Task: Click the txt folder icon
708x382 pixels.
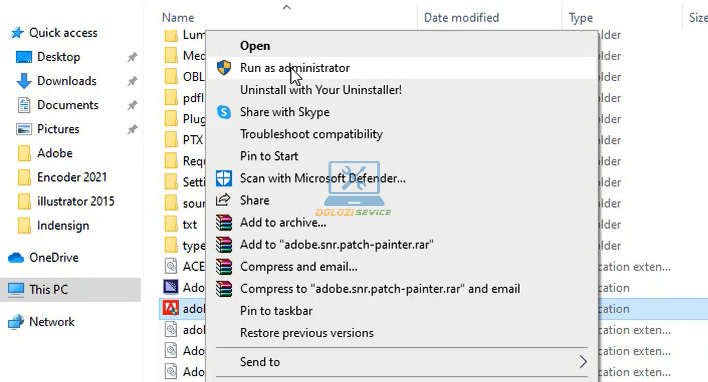Action: (171, 224)
